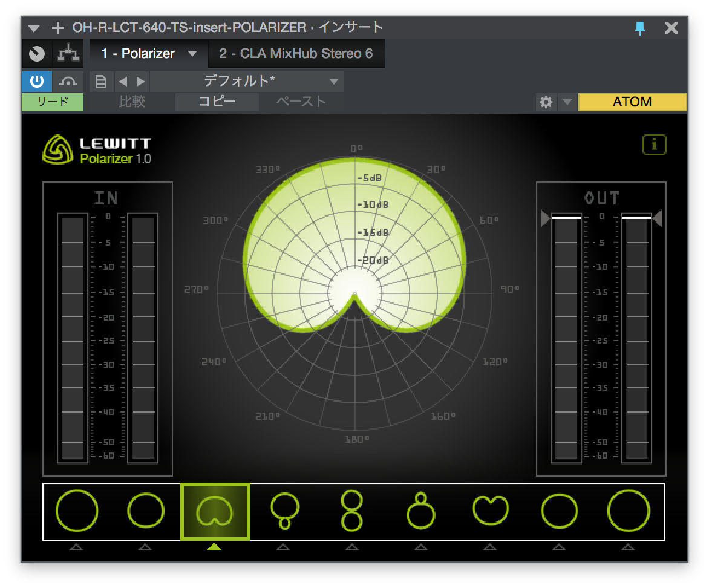This screenshot has width=709, height=588.
Task: Select the omnidirectional polar pattern icon
Action: pos(77,511)
